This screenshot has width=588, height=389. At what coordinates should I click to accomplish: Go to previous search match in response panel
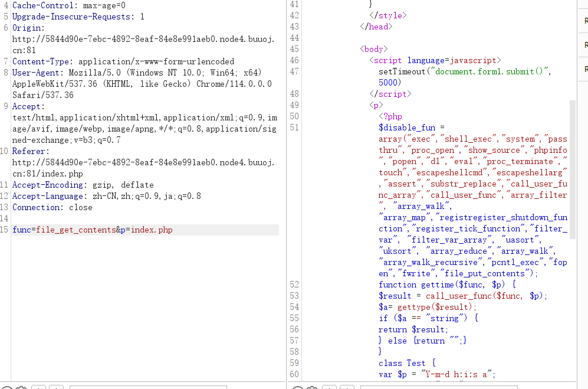(x=329, y=388)
